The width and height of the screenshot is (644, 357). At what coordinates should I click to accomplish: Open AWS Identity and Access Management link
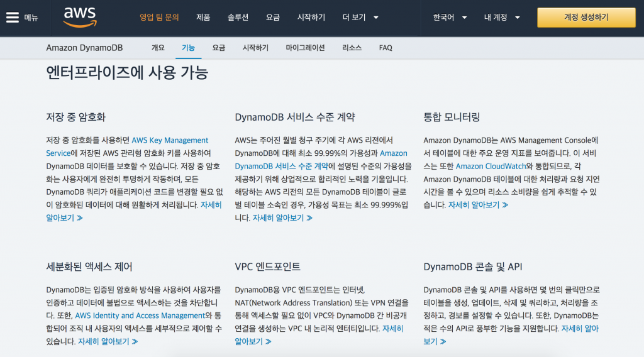click(x=140, y=315)
